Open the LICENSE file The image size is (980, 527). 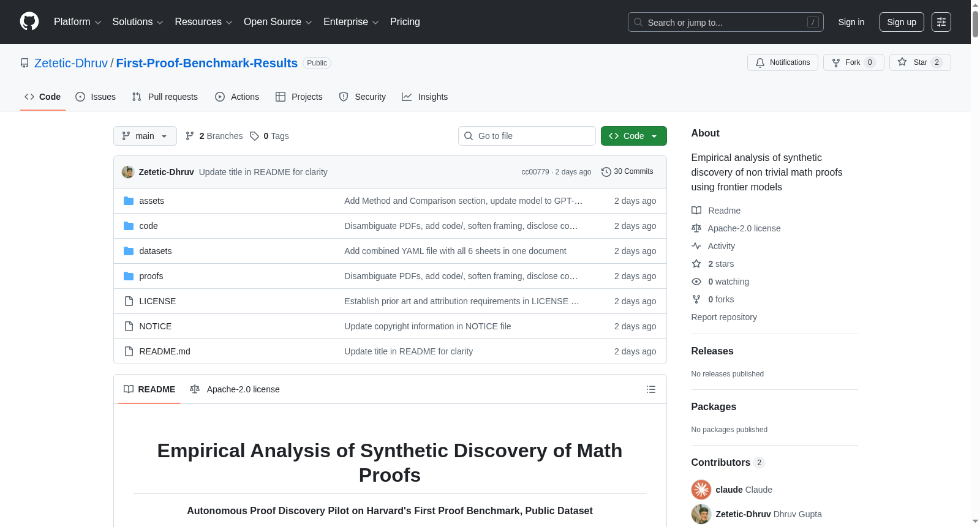157,301
